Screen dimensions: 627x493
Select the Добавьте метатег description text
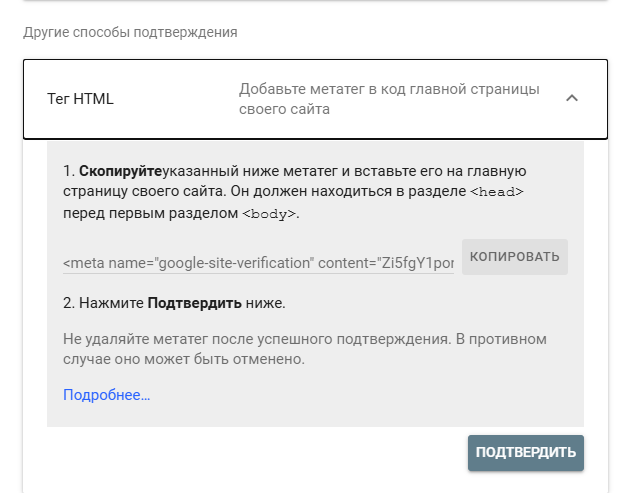point(389,99)
